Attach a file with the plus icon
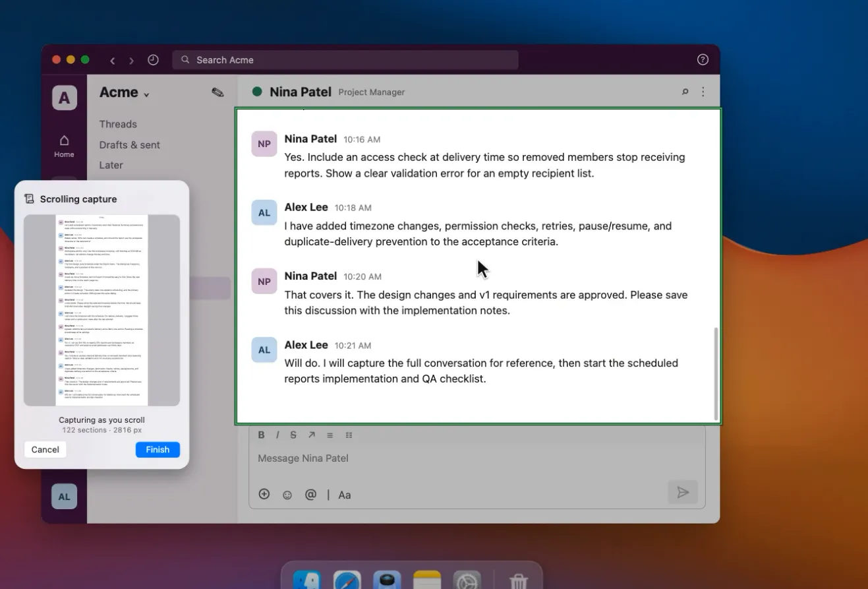This screenshot has width=868, height=589. coord(264,494)
